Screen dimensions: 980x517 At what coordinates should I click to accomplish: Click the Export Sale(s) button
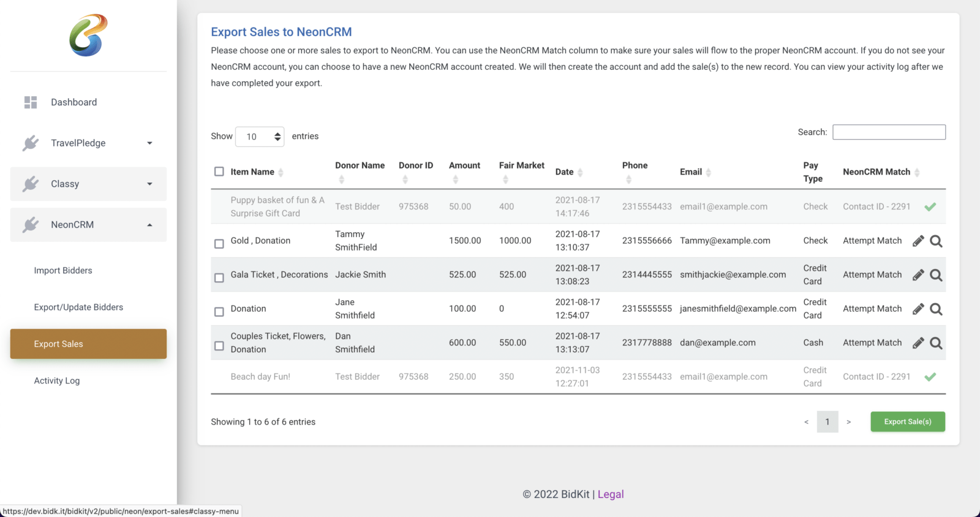click(x=908, y=421)
